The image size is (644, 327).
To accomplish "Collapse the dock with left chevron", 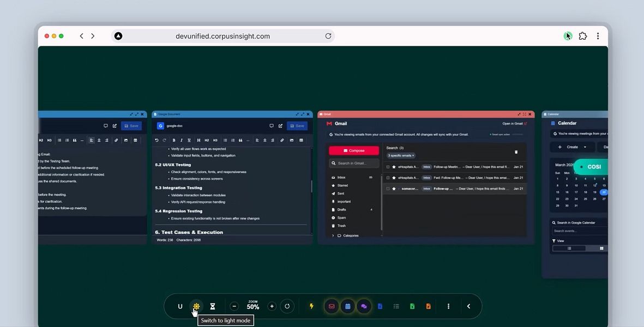I will tap(468, 306).
